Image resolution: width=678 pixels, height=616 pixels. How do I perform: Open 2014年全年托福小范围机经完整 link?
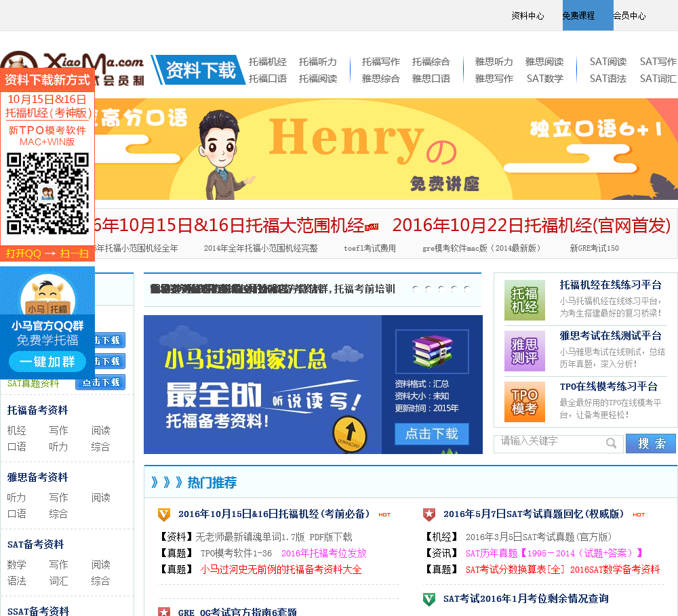click(261, 249)
